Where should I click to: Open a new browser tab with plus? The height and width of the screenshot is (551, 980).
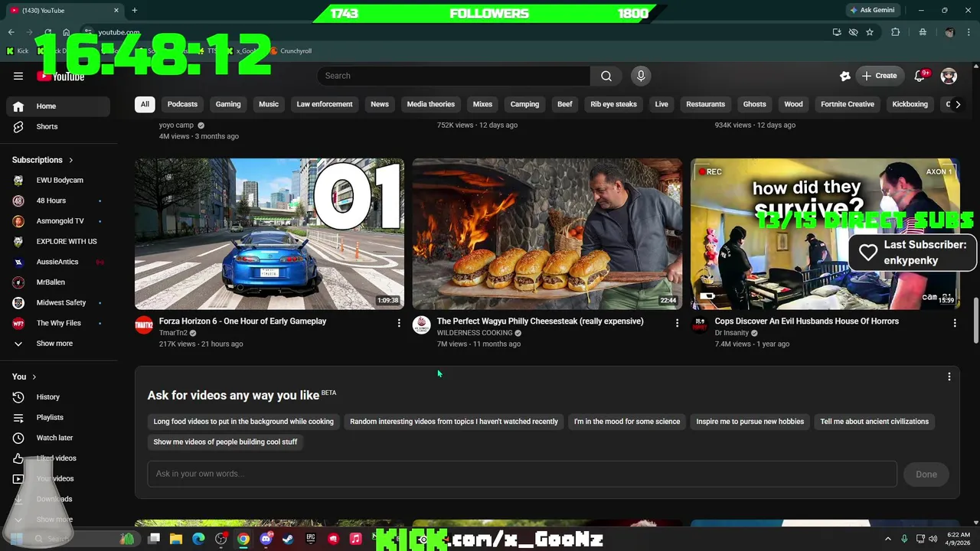pos(135,10)
